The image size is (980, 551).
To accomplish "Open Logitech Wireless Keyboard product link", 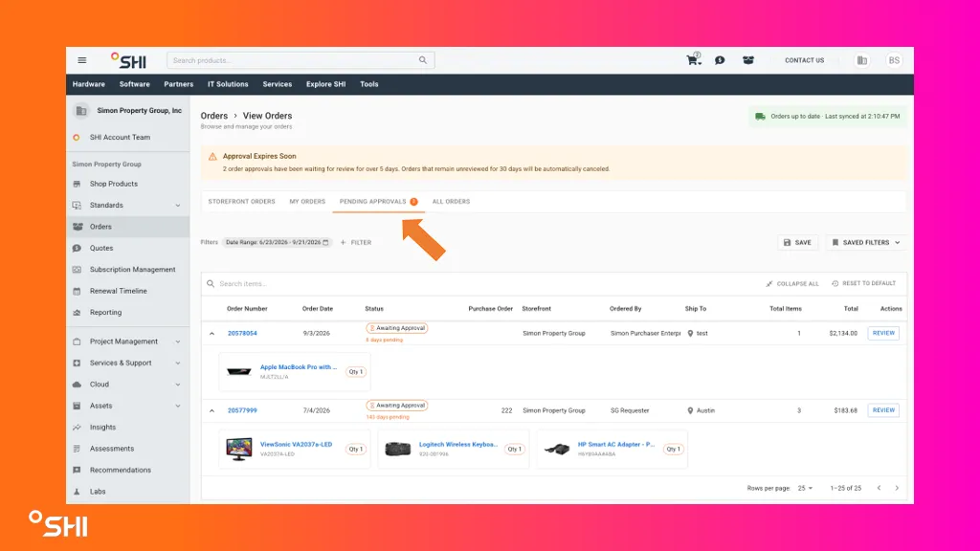I will [x=458, y=444].
